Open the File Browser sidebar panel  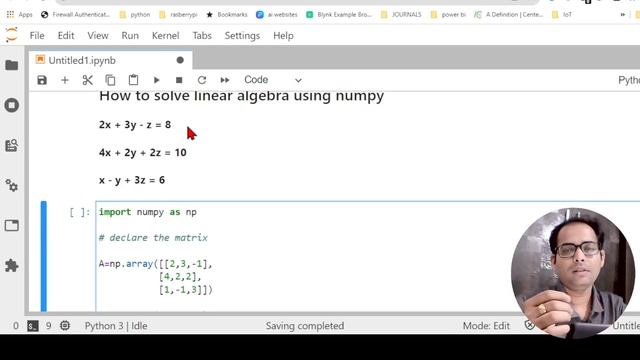tap(12, 65)
